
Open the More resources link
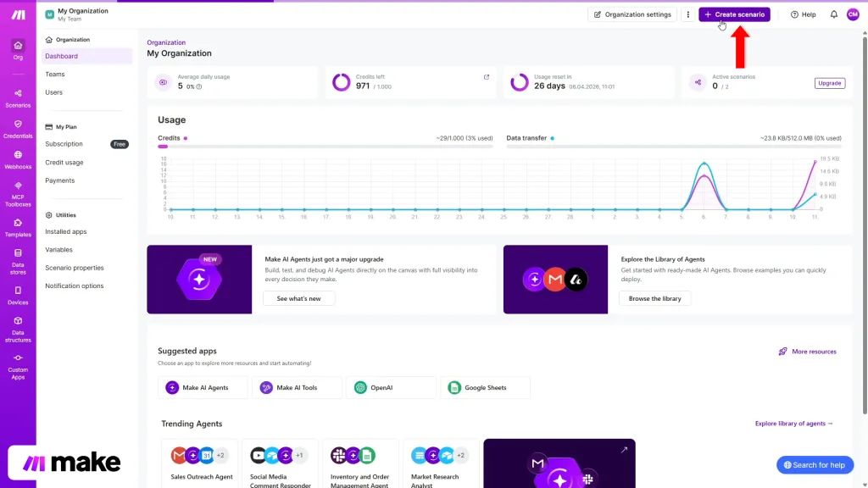point(807,352)
